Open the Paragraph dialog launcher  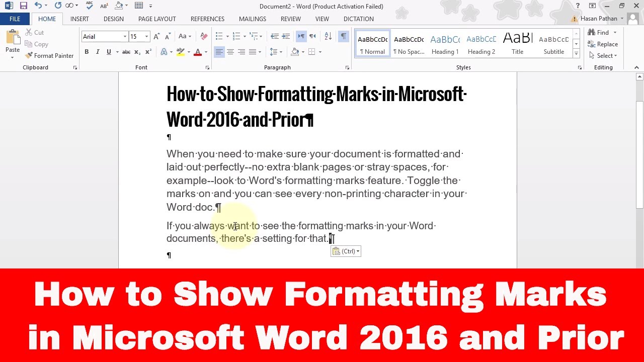pyautogui.click(x=347, y=67)
